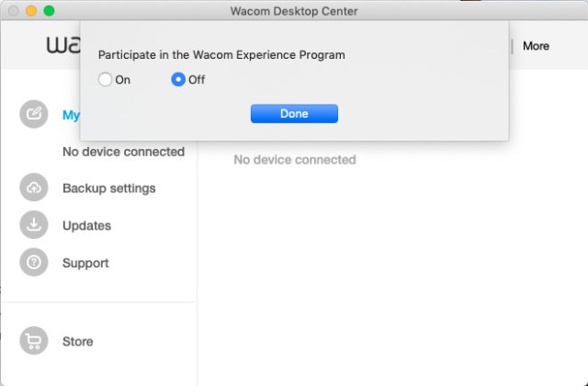Maximize window with green button

pos(49,11)
